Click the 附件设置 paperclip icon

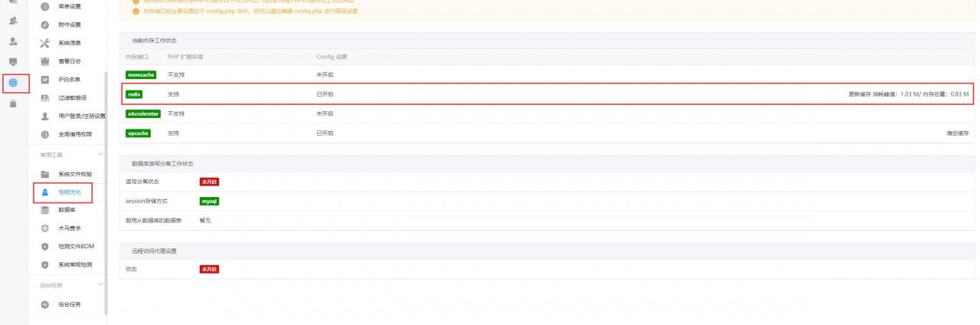(45, 25)
